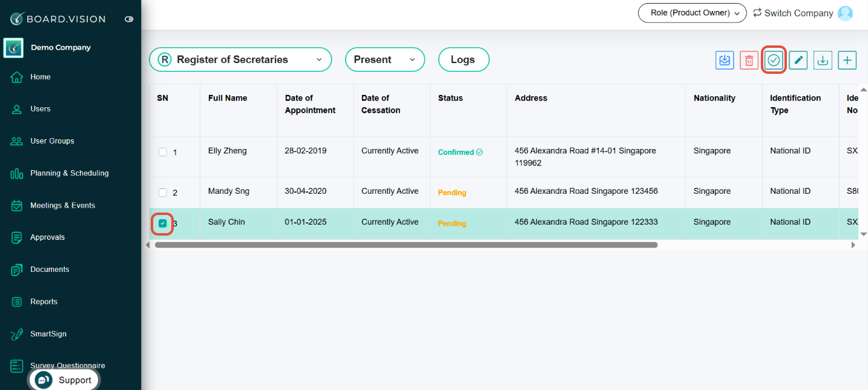The image size is (868, 390).
Task: Open Reports in the sidebar
Action: (44, 302)
